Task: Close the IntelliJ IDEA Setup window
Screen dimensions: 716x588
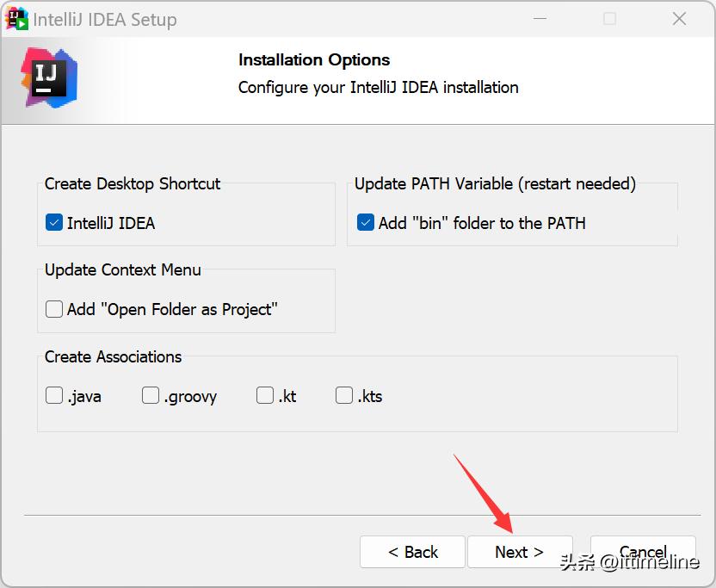Action: 680,19
